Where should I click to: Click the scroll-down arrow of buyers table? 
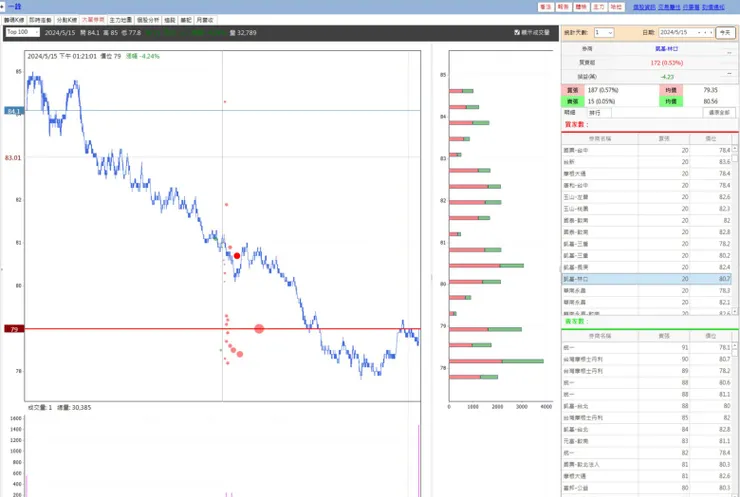click(735, 312)
